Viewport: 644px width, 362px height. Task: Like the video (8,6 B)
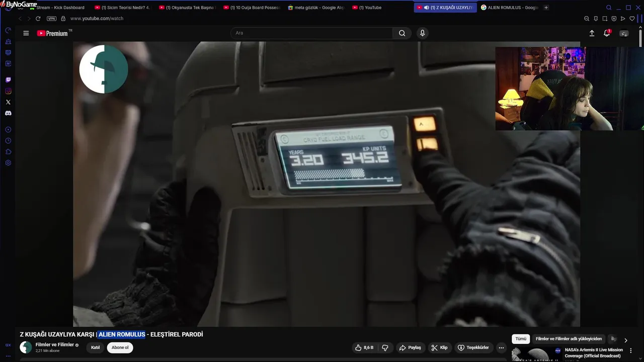pos(364,347)
